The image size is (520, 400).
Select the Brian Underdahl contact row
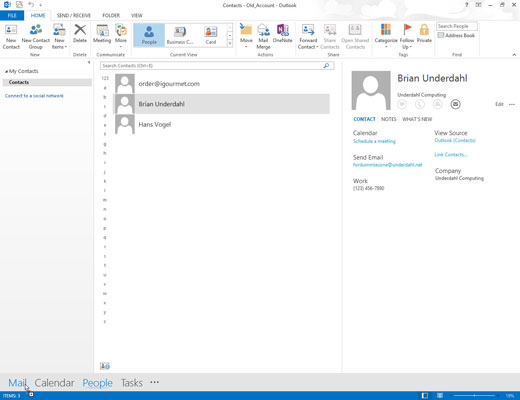222,104
